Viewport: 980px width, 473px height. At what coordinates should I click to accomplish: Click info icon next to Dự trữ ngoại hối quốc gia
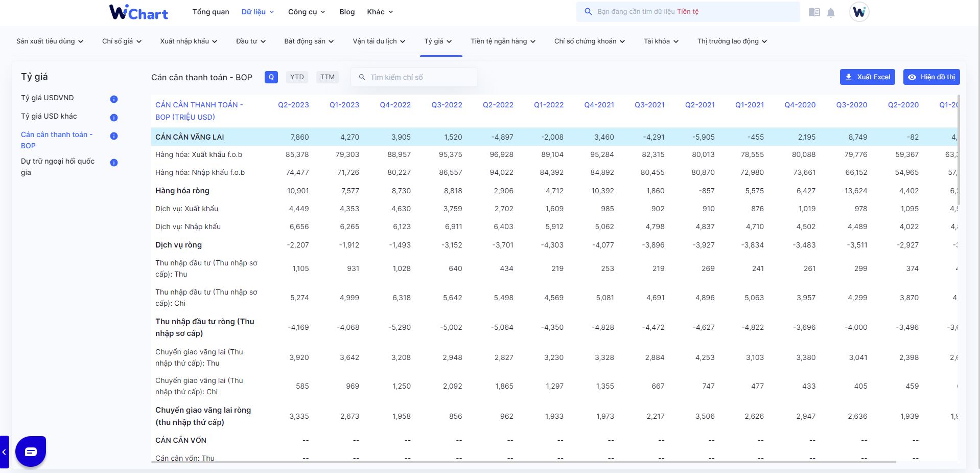(114, 163)
